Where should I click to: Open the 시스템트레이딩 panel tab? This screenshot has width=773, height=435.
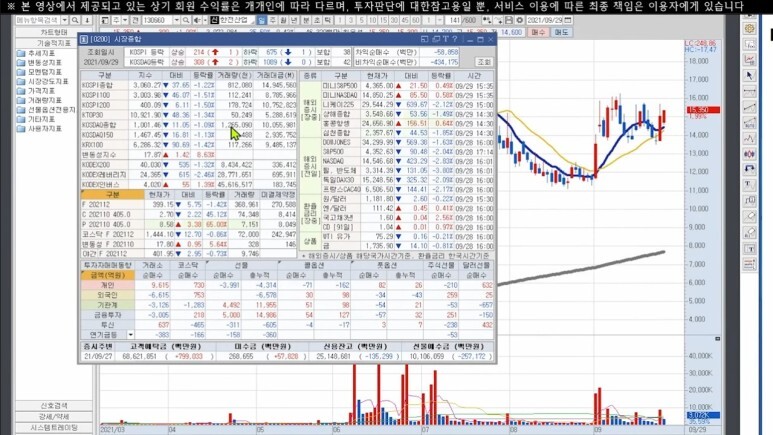(54, 428)
